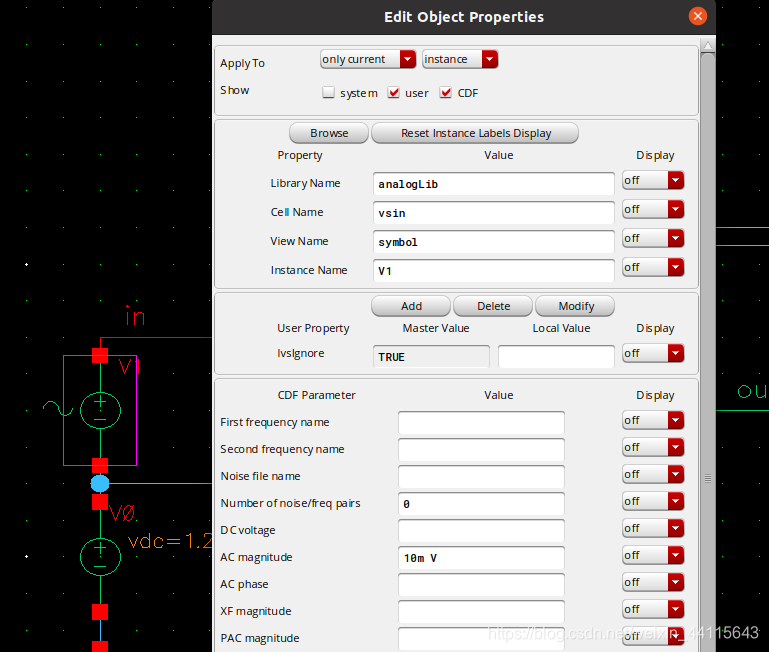Click the AC phase value field

[x=481, y=584]
